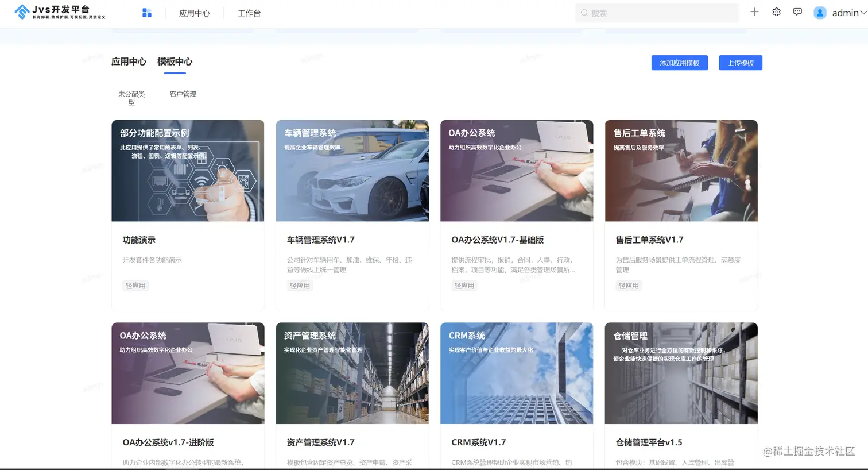Select the 功能演示 title

click(139, 240)
